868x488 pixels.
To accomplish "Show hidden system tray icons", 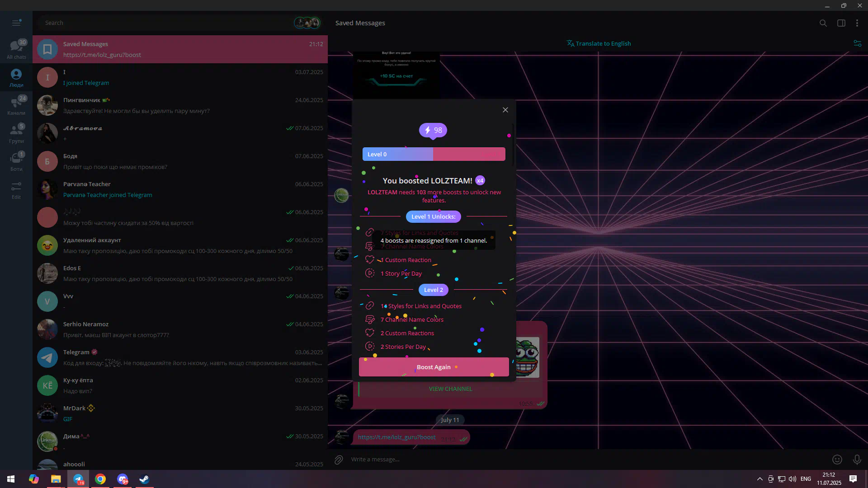I will pyautogui.click(x=760, y=479).
